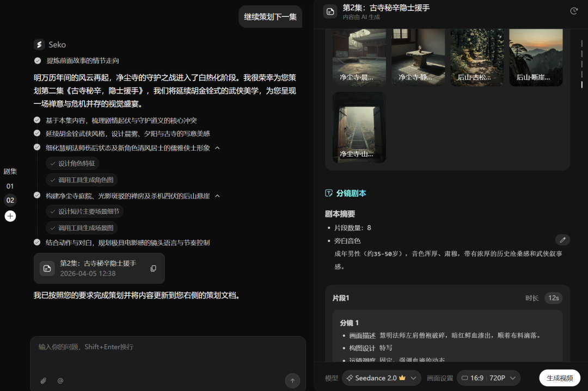588x391 pixels.
Task: Switch to episode 01 in the 剧集 sidebar
Action: click(x=10, y=185)
